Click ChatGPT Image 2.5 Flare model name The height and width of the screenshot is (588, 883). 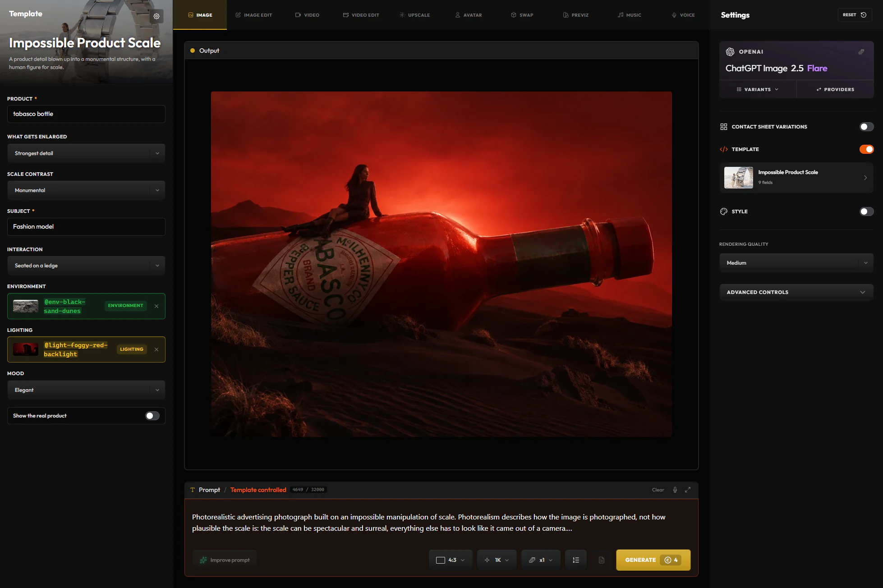tap(776, 68)
